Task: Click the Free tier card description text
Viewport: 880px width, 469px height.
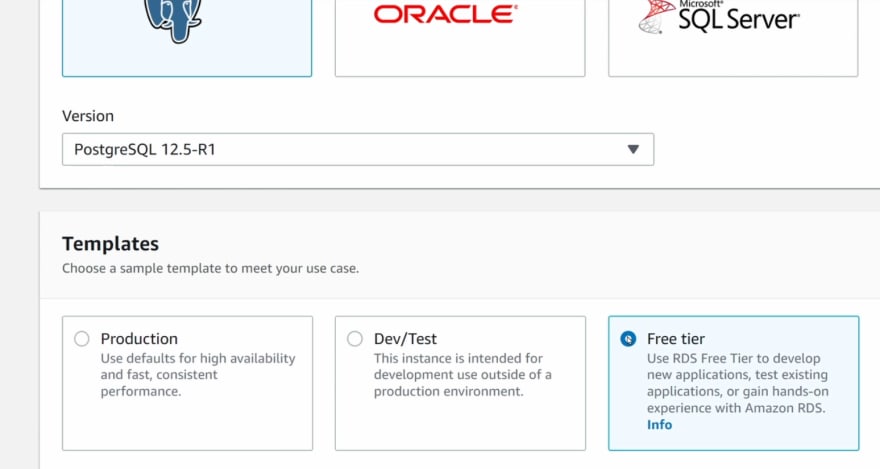Action: tap(737, 383)
